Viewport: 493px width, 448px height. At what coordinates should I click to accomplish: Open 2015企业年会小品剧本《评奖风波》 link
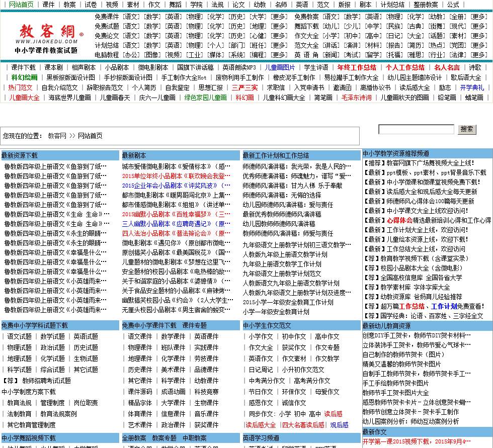tap(176, 186)
